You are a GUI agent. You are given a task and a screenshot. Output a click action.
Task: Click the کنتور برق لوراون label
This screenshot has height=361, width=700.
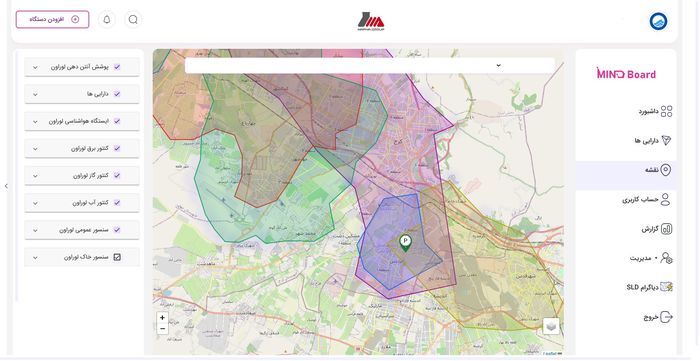point(90,148)
